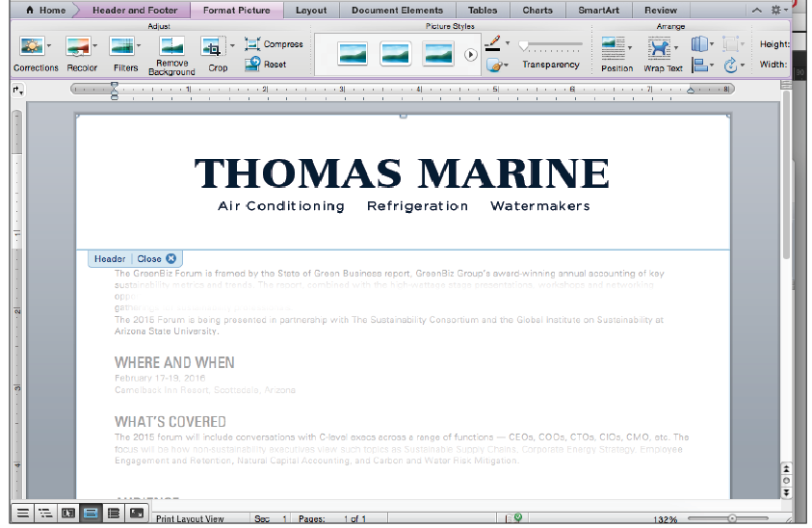Switch to Draft view
Image resolution: width=812 pixels, height=528 pixels.
click(22, 513)
